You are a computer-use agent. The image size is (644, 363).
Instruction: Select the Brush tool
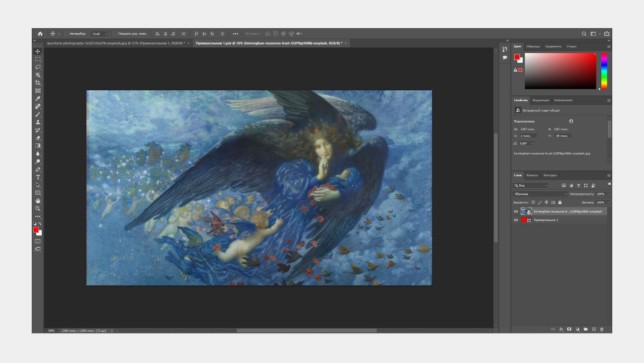click(x=38, y=114)
